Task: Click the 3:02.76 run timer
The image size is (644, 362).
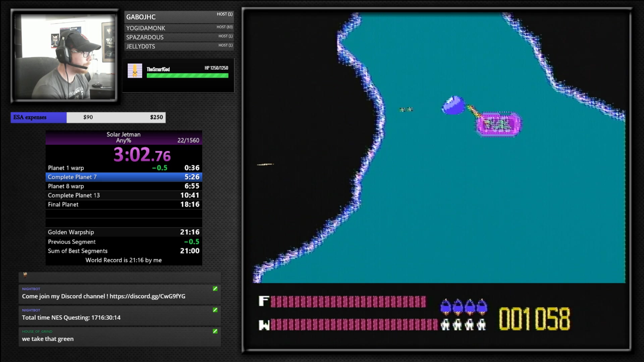Action: (x=142, y=155)
